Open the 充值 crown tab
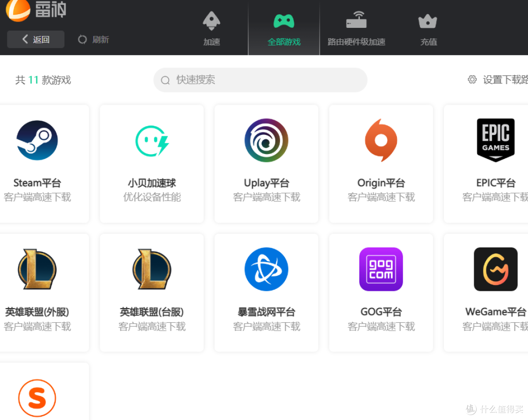Viewport: 528px width, 420px height. tap(428, 29)
